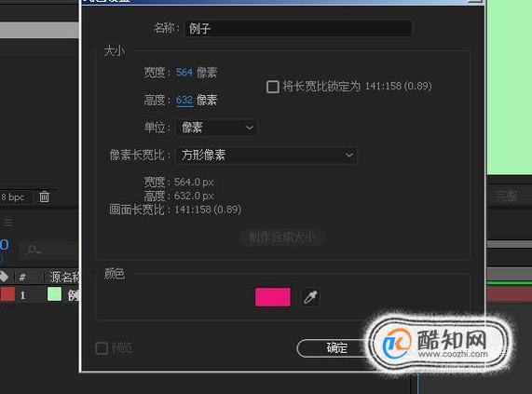
Task: Click the 制作合成大小 button
Action: pos(281,238)
